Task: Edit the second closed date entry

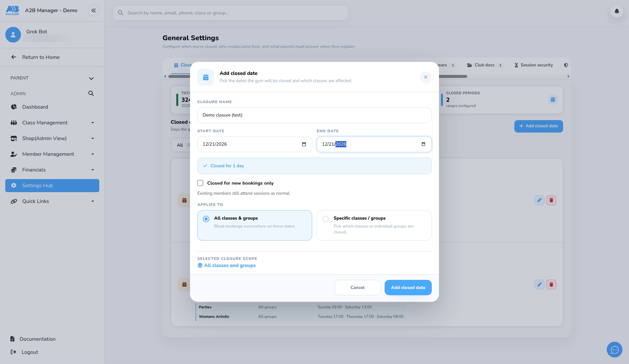Action: click(540, 284)
